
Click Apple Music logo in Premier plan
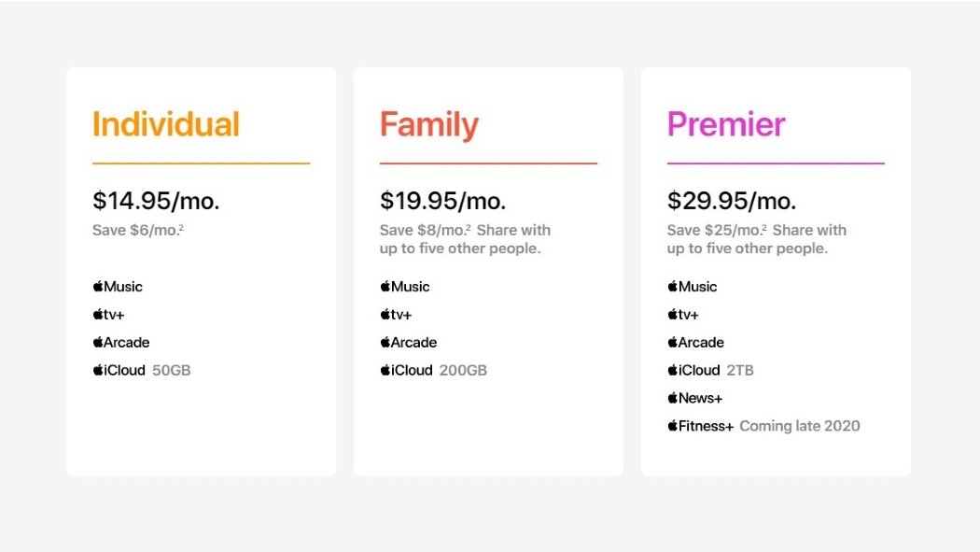click(x=693, y=287)
